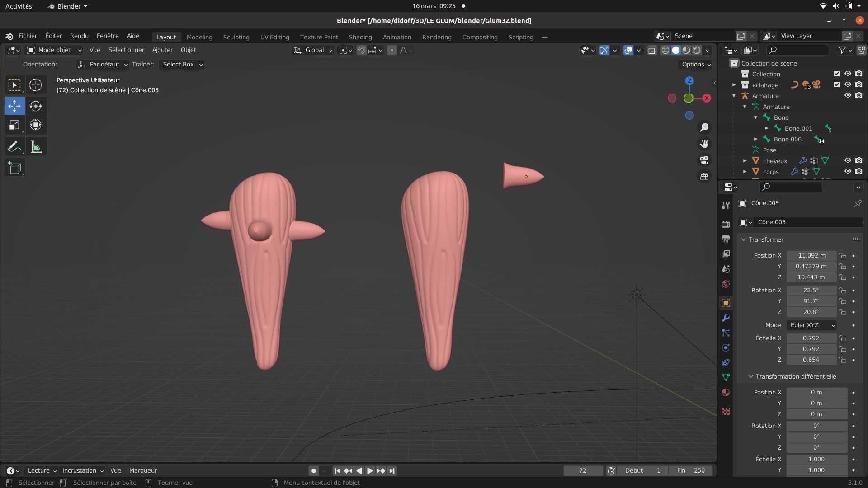Open the Select Box drag dropdown
868x488 pixels.
click(182, 65)
